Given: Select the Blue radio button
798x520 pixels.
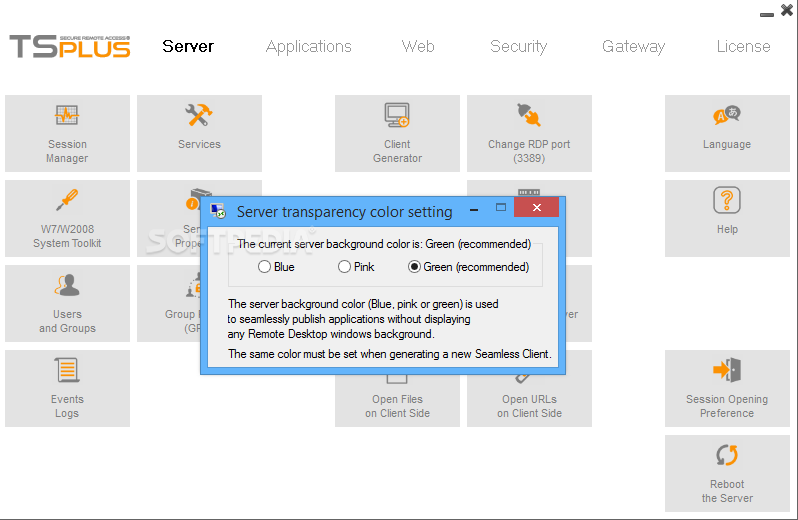Looking at the screenshot, I should [264, 267].
